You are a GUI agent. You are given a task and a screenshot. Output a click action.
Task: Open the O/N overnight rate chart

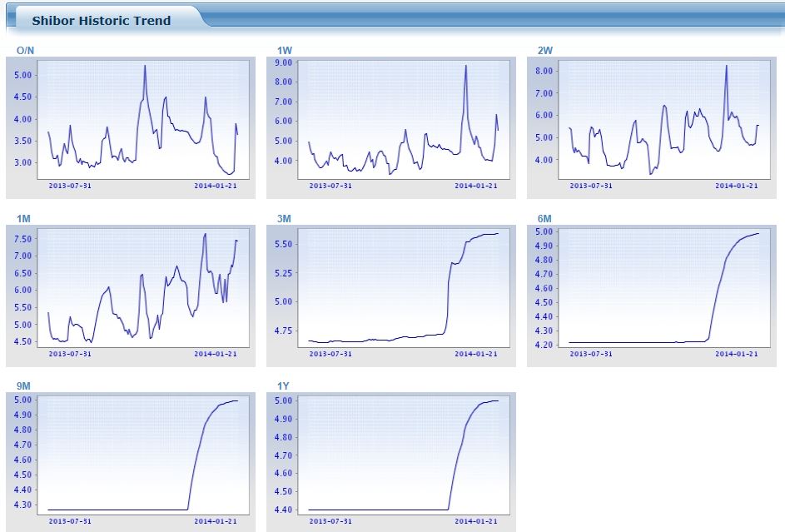[x=131, y=127]
